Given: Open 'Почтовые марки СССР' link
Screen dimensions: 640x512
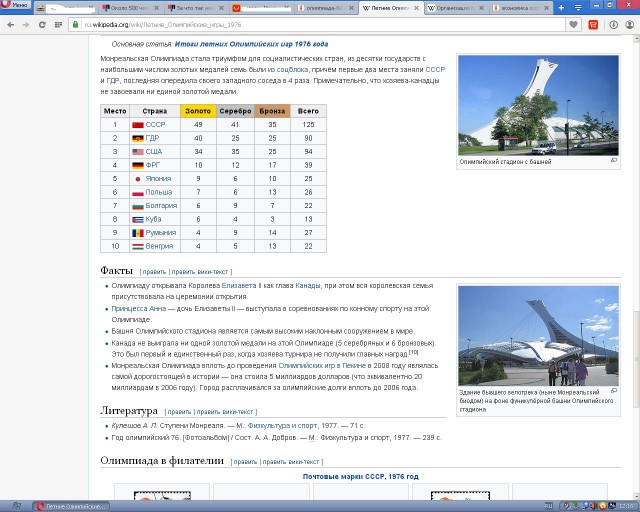Looking at the screenshot, I should 343,476.
